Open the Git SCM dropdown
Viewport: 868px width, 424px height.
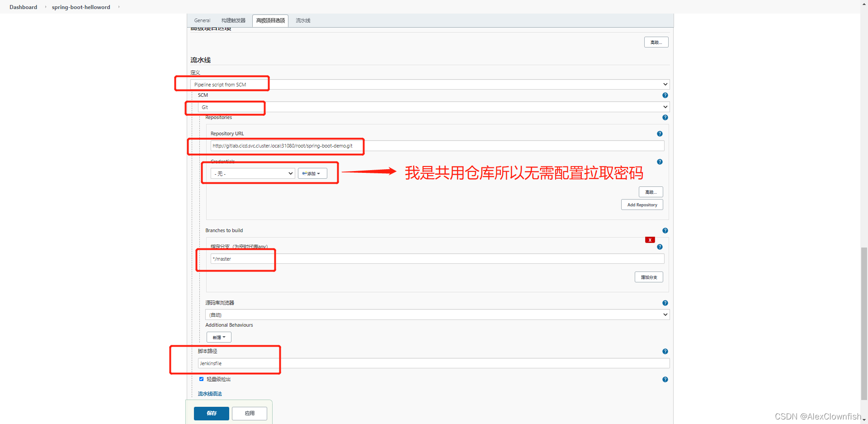pos(434,107)
